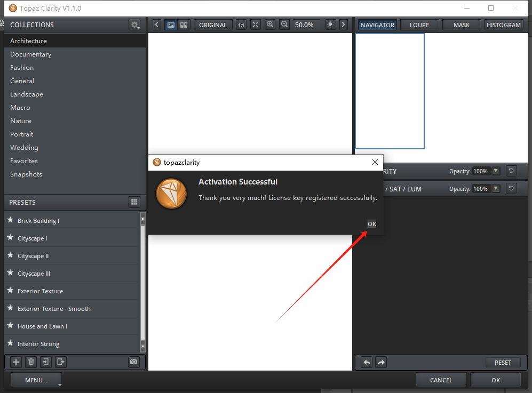The width and height of the screenshot is (532, 393).
Task: Favorite the Interior Strong preset star
Action: coord(10,343)
